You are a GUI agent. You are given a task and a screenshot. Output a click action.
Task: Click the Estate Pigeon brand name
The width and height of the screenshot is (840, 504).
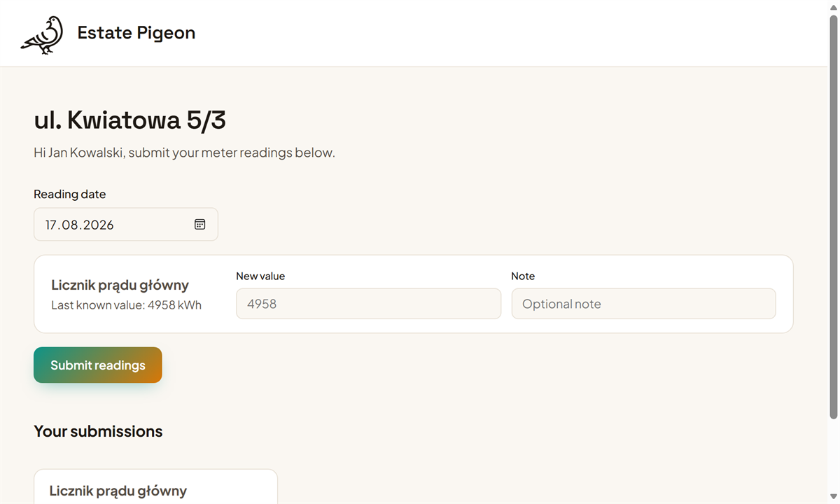pyautogui.click(x=136, y=33)
